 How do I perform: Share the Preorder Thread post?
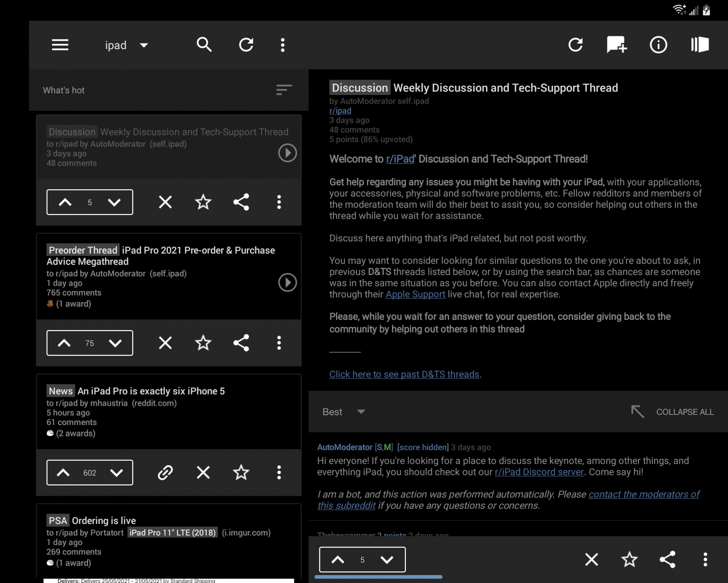(241, 343)
